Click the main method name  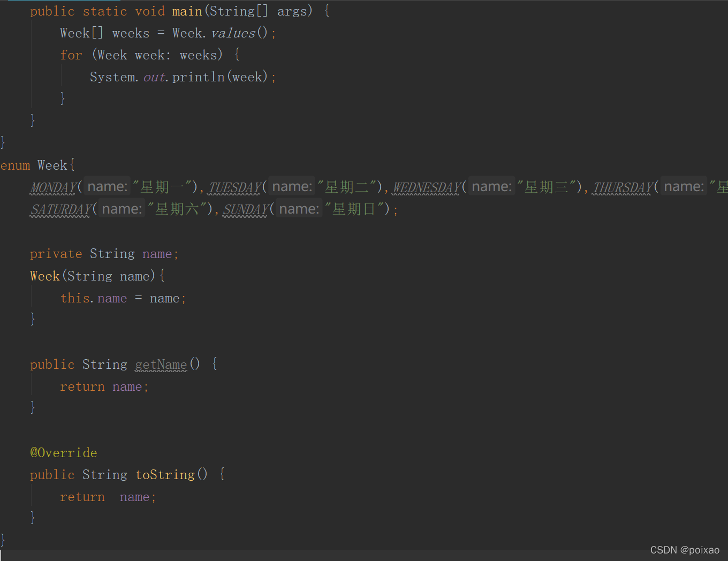(x=187, y=11)
